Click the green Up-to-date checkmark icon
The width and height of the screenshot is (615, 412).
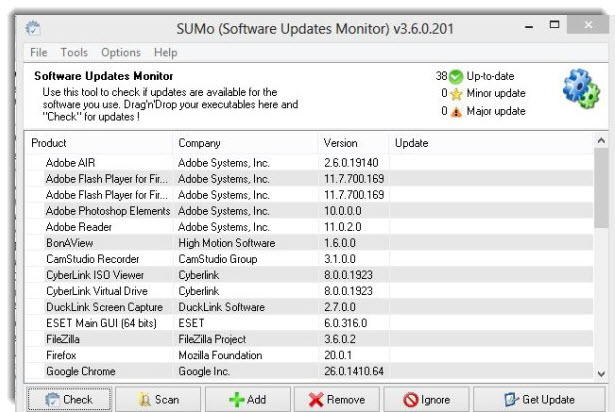coord(456,77)
